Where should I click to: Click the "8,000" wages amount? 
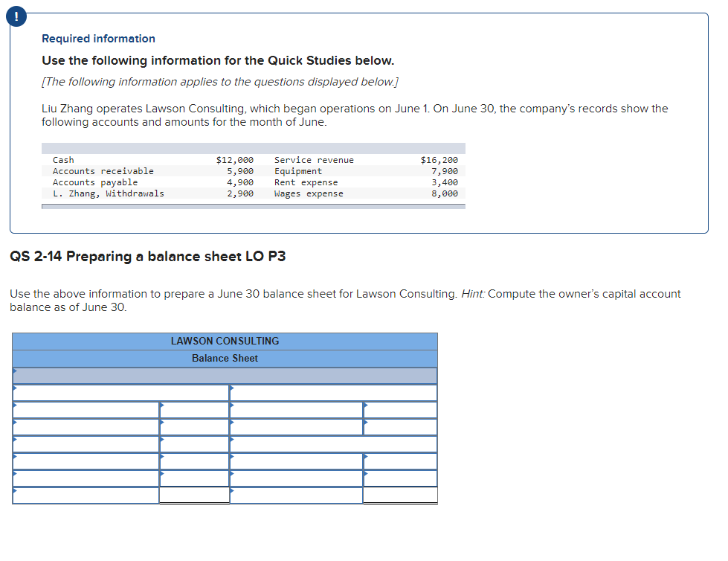[x=445, y=193]
